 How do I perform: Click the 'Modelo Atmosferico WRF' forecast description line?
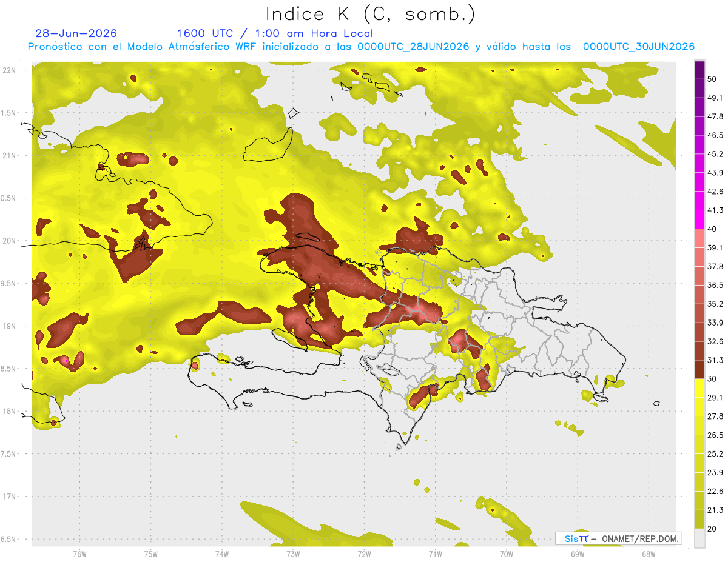361,47
